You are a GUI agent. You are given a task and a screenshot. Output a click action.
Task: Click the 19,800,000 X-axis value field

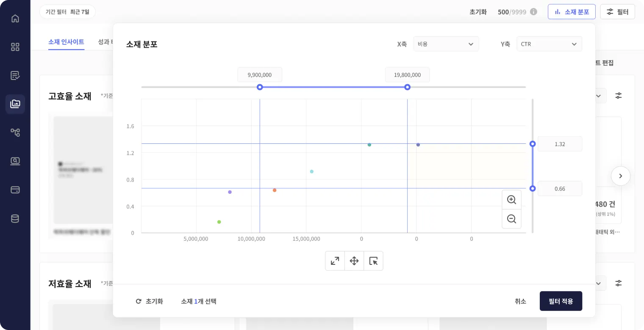407,75
